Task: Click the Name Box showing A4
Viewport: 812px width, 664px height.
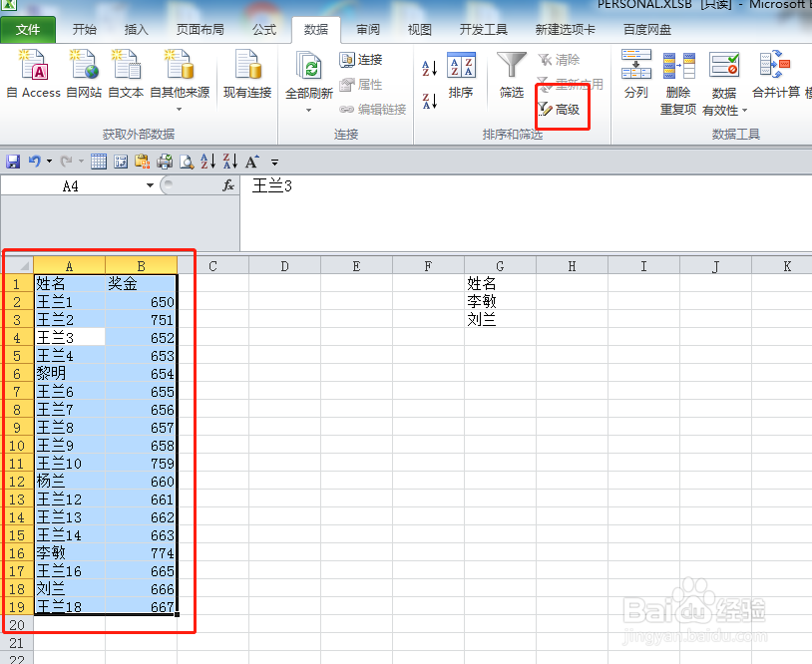Action: coord(71,185)
